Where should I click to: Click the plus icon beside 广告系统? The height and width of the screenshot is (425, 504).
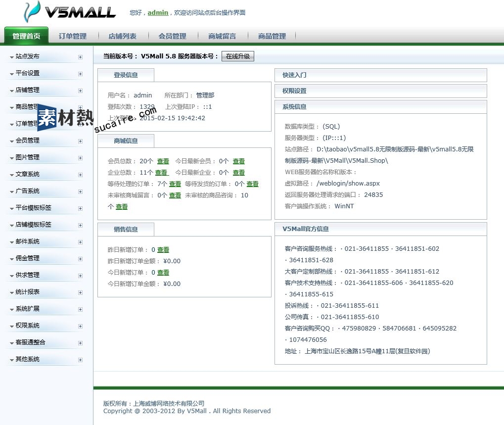[x=80, y=191]
